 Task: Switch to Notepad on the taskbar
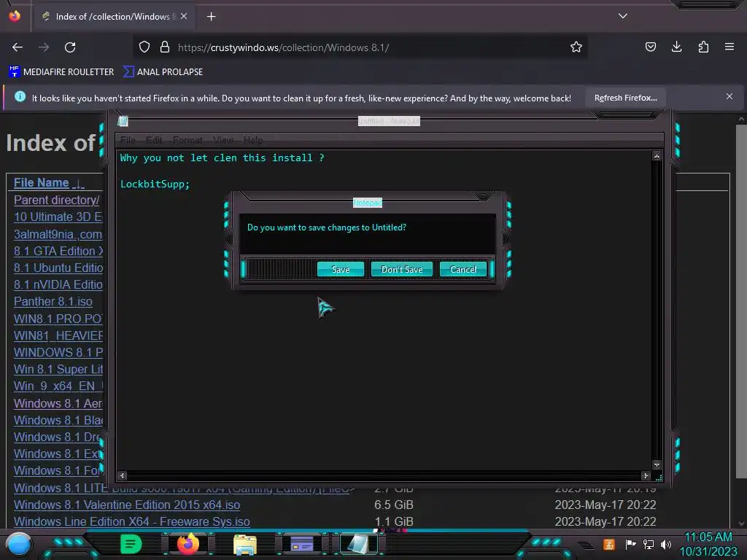[x=358, y=544]
